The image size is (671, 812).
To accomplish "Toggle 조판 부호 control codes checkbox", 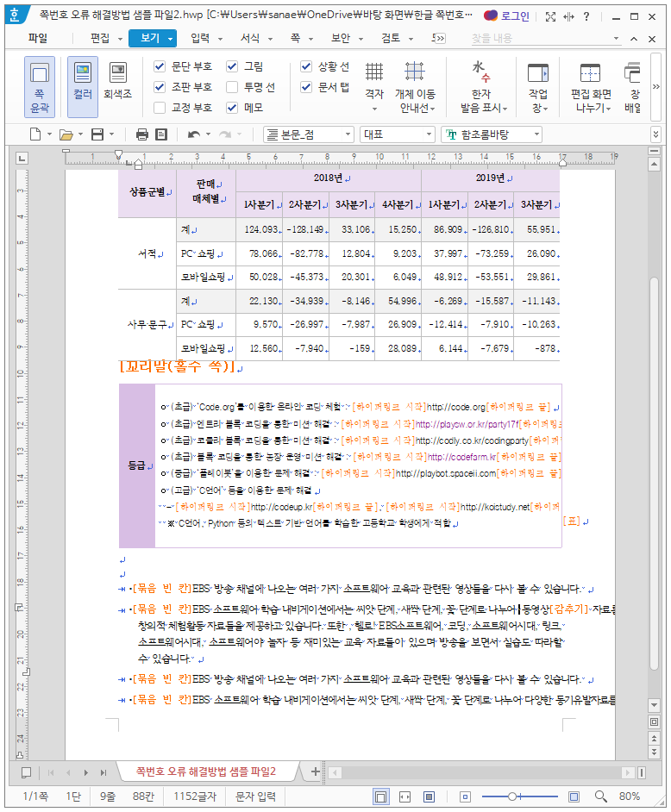I will [x=160, y=87].
